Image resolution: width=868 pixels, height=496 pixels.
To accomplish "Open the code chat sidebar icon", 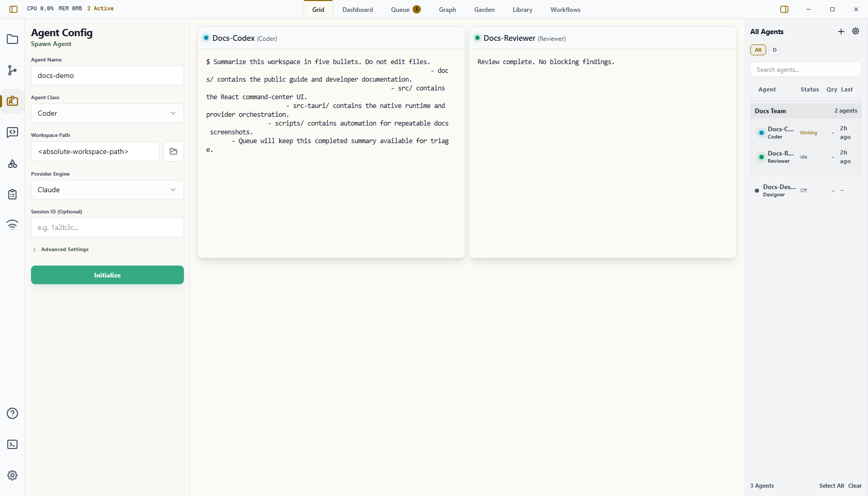I will point(12,132).
